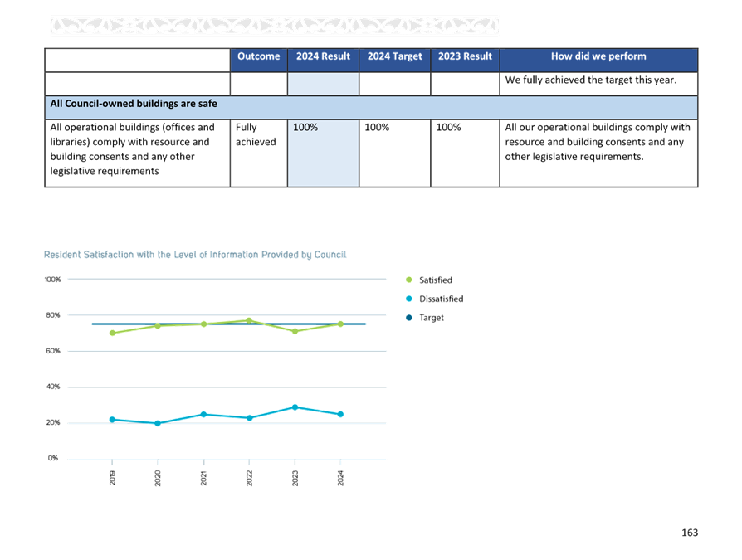Screen dimensions: 742x560
Task: Click the 2021 x-axis label
Action: click(x=203, y=478)
